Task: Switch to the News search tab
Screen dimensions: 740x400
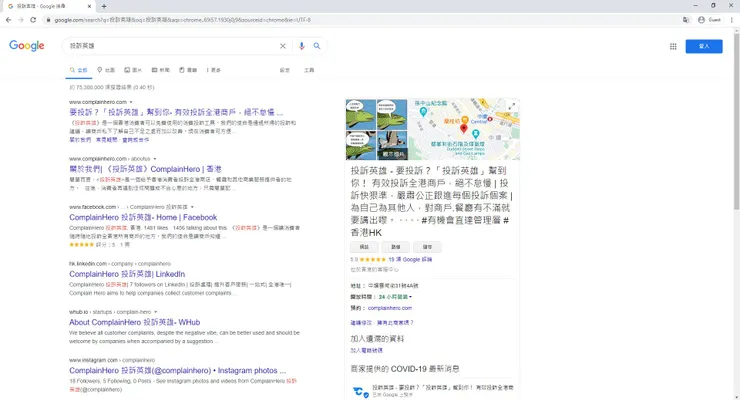Action: (160, 70)
